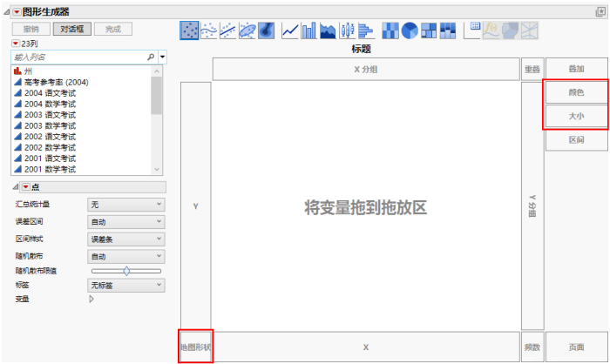Open the 随机散布 dropdown showing 自动
Viewport: 610px width, 364px height.
126,257
